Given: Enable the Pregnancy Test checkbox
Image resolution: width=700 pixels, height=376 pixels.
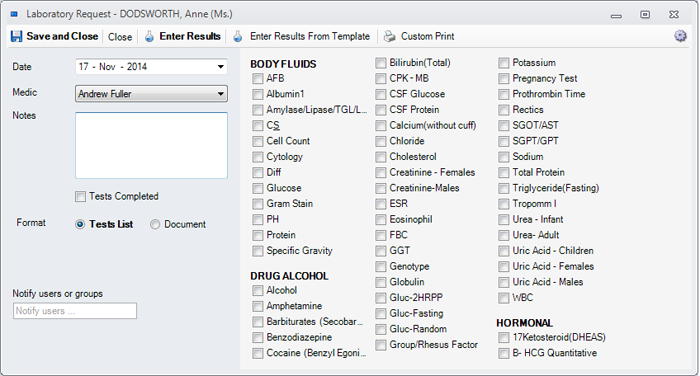Looking at the screenshot, I should click(x=504, y=79).
